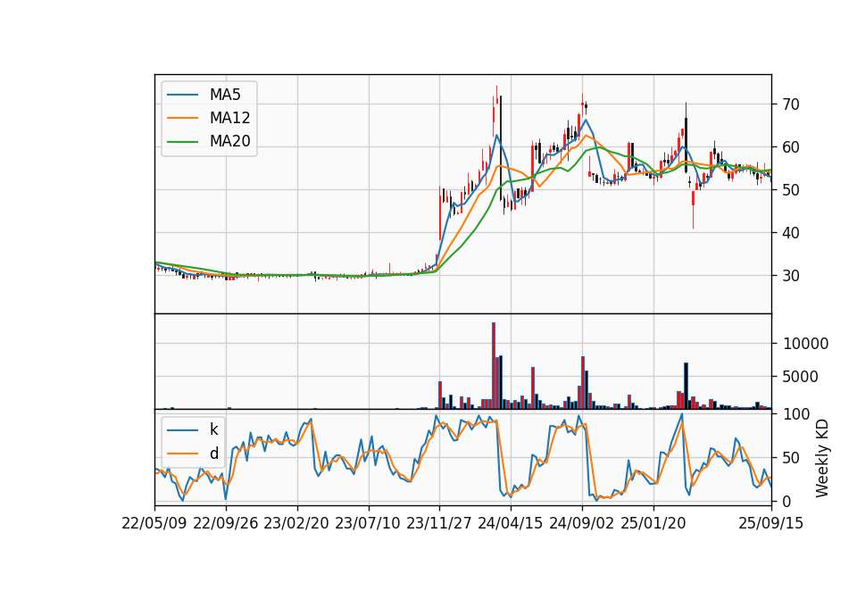Click the d legend entry in KD panel

point(193,454)
